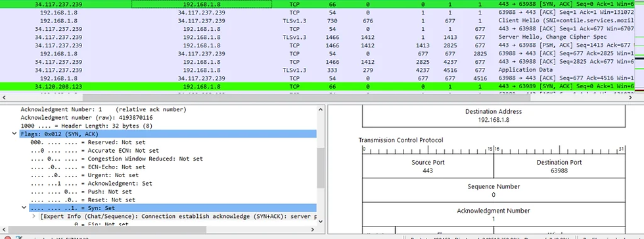The image size is (644, 239).
Task: Click source 34.120.208.123 in the packet list
Action: (58, 86)
